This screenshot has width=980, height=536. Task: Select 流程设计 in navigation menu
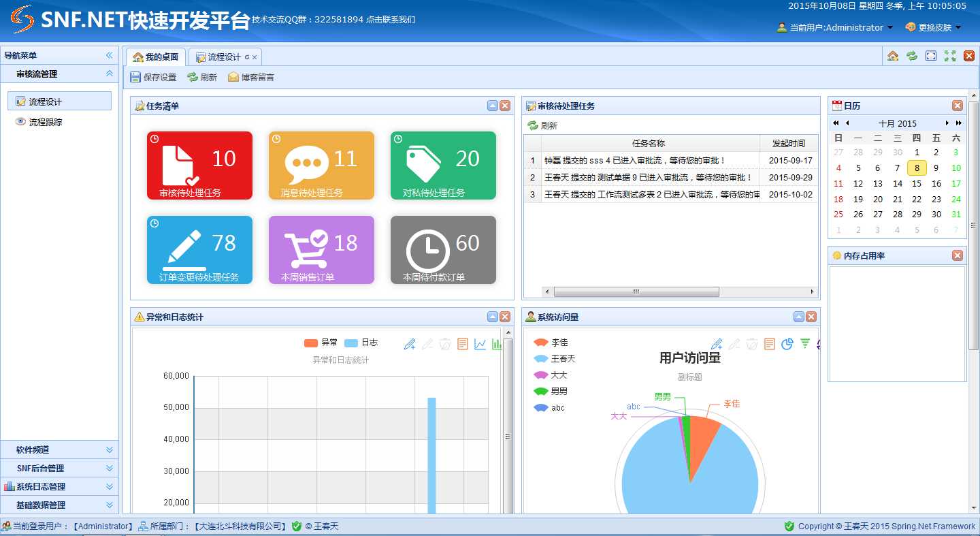click(59, 101)
